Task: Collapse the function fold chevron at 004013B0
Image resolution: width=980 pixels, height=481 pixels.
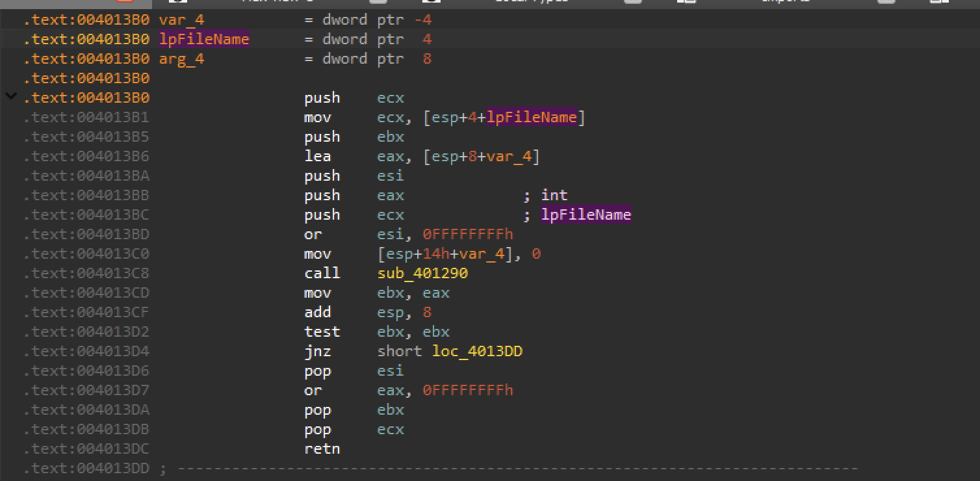Action: 11,97
